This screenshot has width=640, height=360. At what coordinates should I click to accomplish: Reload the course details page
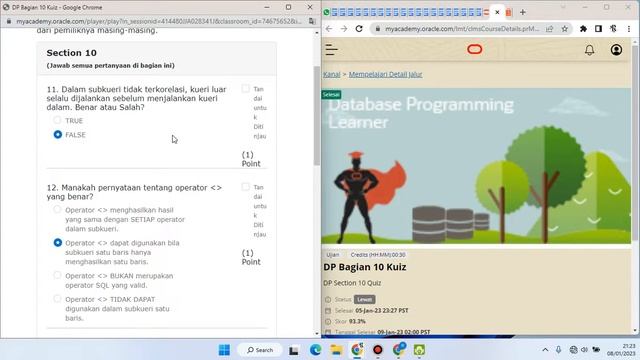coord(359,29)
